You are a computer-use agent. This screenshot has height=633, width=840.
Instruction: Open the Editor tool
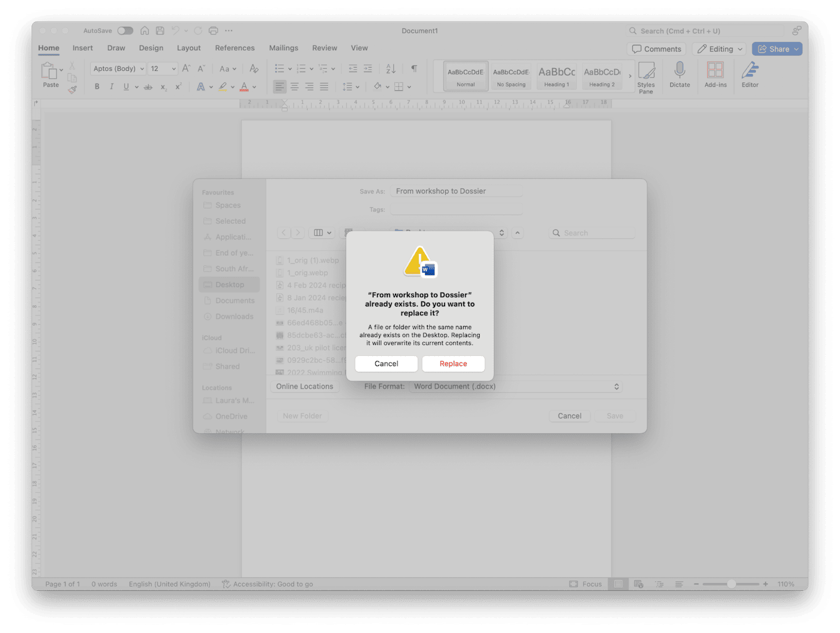(x=750, y=74)
